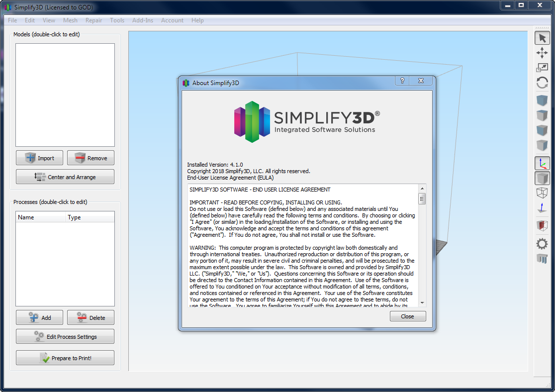Click the Name column header in Processes
This screenshot has width=555, height=392.
(x=41, y=217)
